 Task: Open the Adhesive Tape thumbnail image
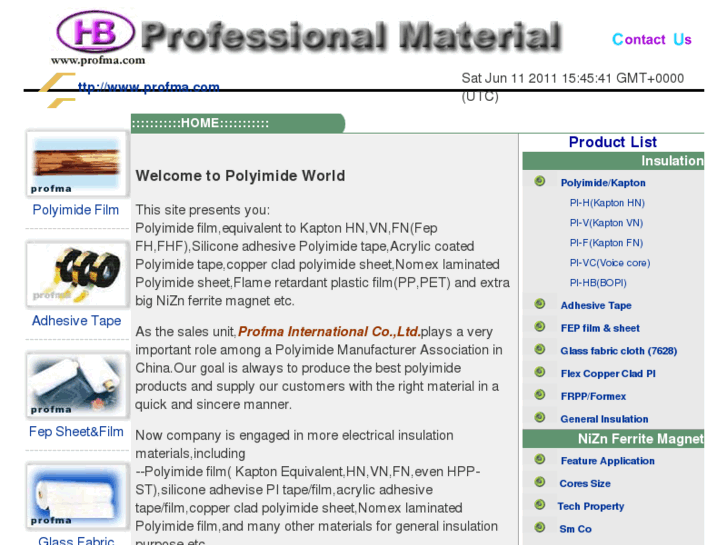coord(77,275)
